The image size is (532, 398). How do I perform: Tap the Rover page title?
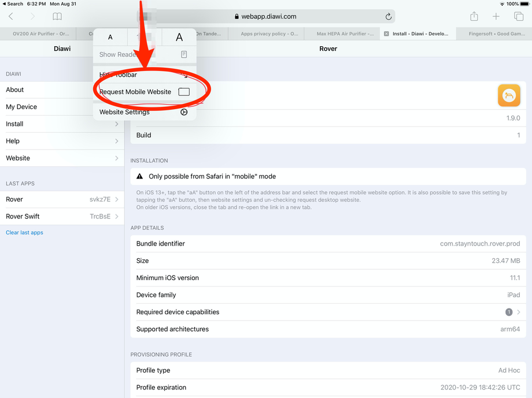328,49
